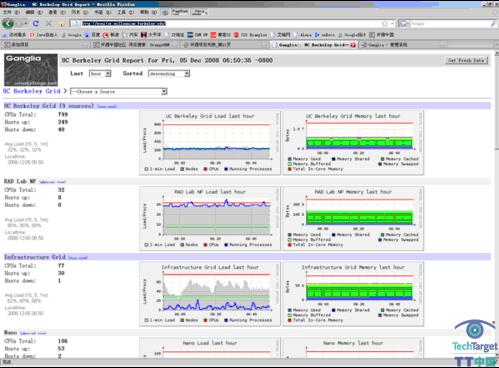Open physical view link beside RAD Lab NF
The height and width of the screenshot is (368, 499).
52,182
